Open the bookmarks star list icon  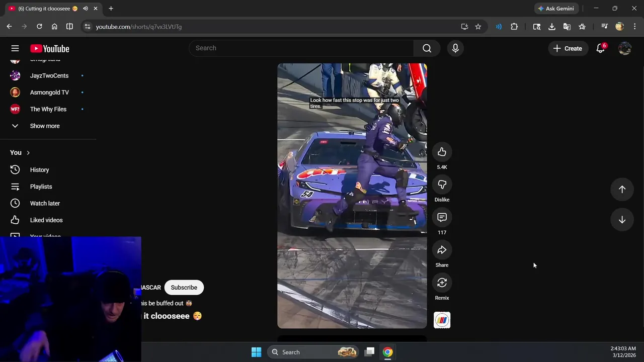(x=582, y=27)
